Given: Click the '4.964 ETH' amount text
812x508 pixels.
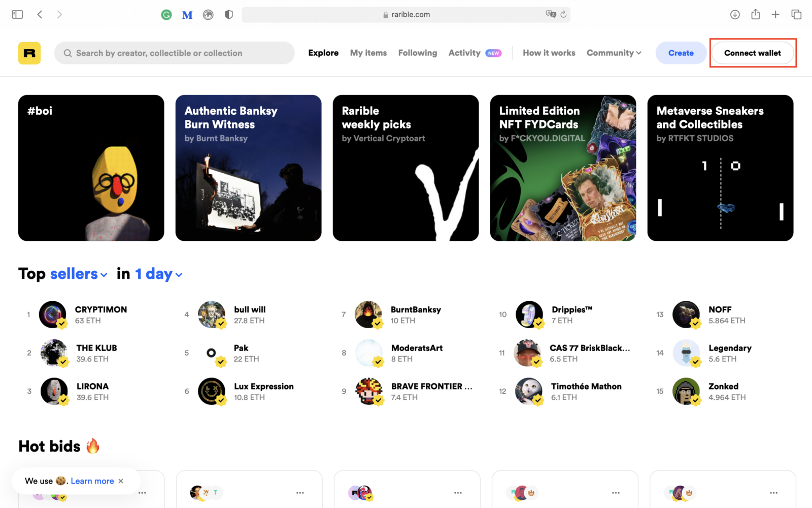Looking at the screenshot, I should pyautogui.click(x=727, y=397).
